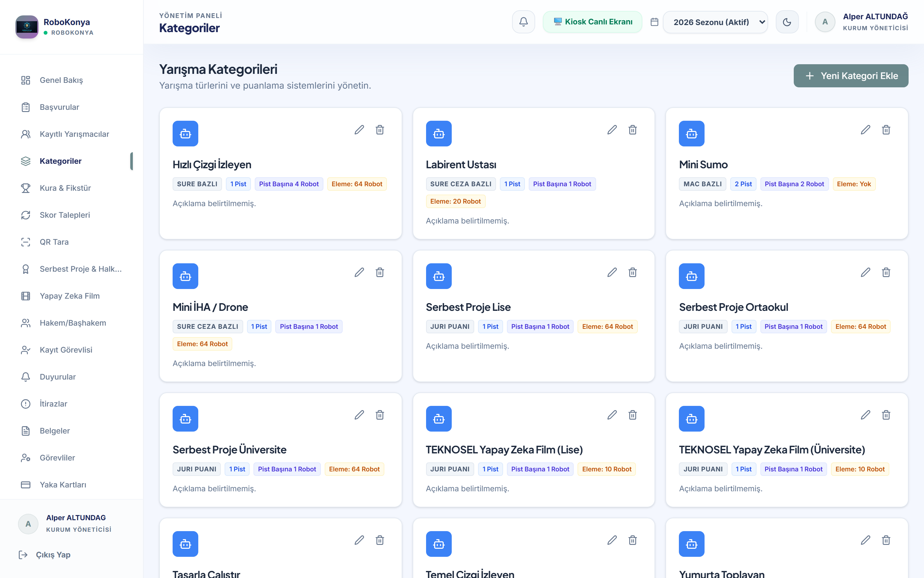Screen dimensions: 924x578
Task: Open Hakem/Başhakem page
Action: coord(72,323)
